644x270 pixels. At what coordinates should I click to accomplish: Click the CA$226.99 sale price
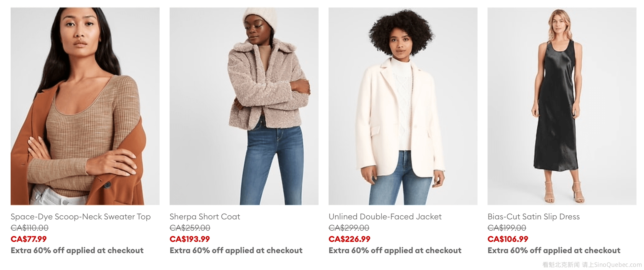349,239
